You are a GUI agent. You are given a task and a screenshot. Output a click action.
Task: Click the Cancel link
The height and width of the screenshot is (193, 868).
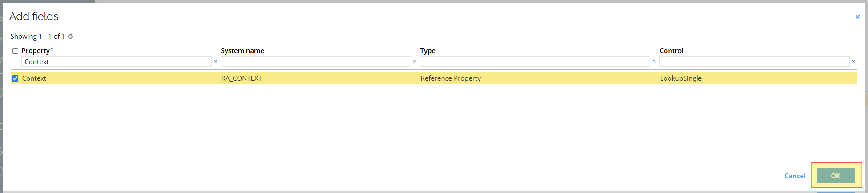click(x=795, y=176)
